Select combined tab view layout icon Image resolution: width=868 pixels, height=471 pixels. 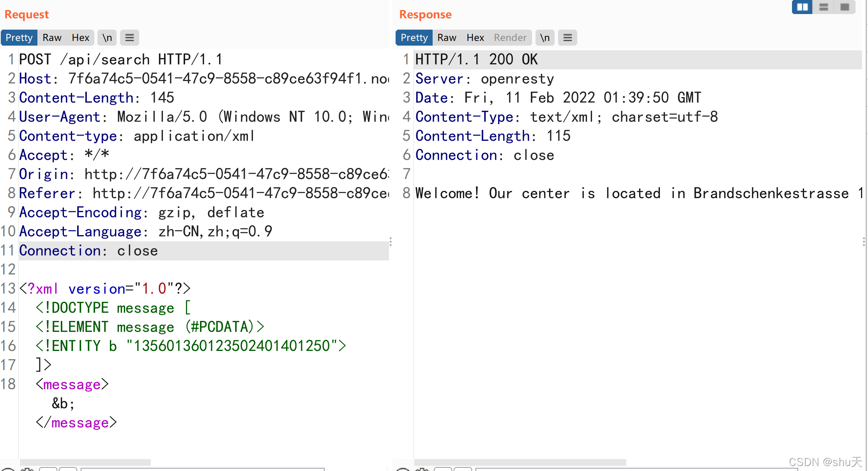845,7
